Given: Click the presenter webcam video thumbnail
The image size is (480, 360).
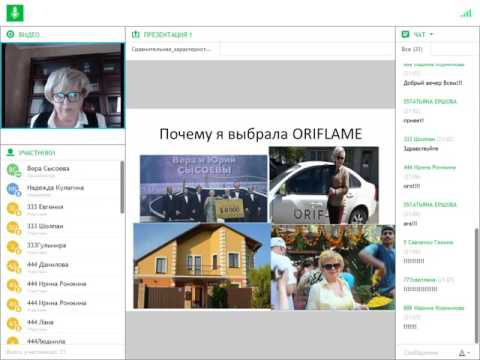Looking at the screenshot, I should pyautogui.click(x=63, y=86).
